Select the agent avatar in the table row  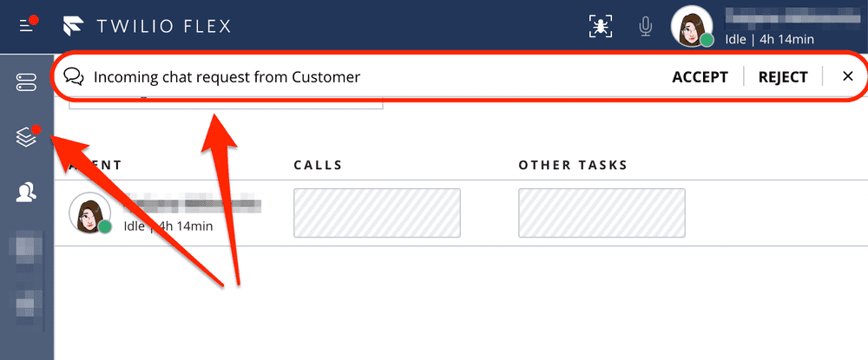(89, 213)
